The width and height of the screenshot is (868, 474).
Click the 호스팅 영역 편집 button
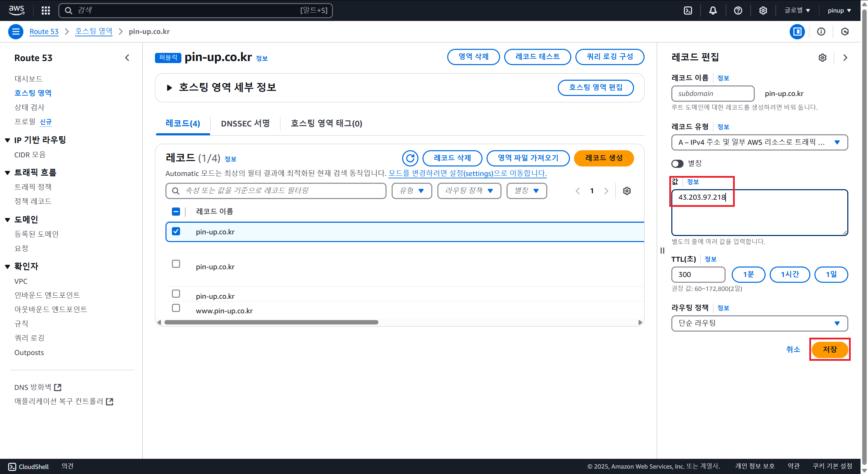click(596, 88)
